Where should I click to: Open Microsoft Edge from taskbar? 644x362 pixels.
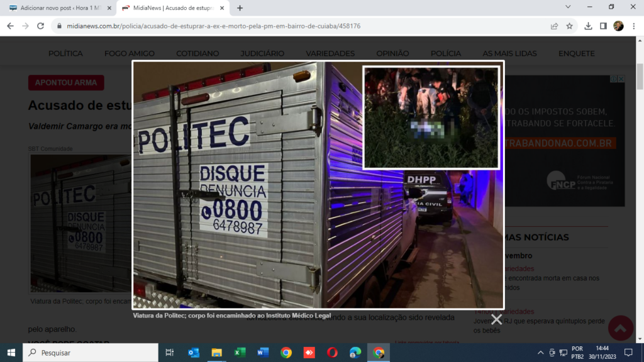355,353
